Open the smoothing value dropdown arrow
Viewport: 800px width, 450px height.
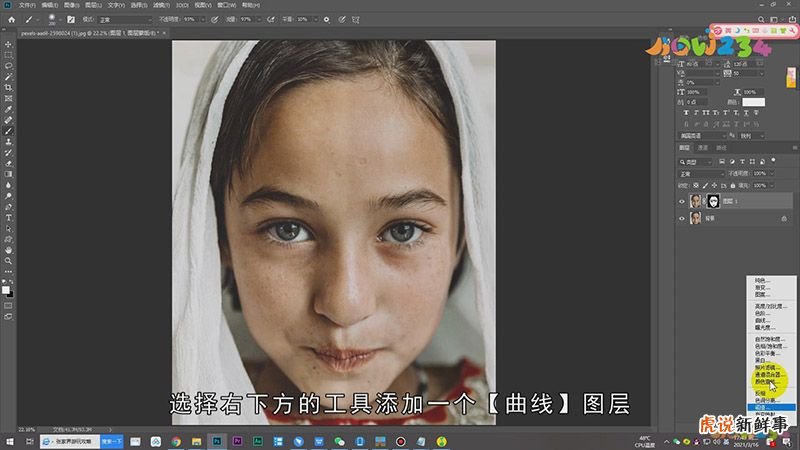pos(315,19)
